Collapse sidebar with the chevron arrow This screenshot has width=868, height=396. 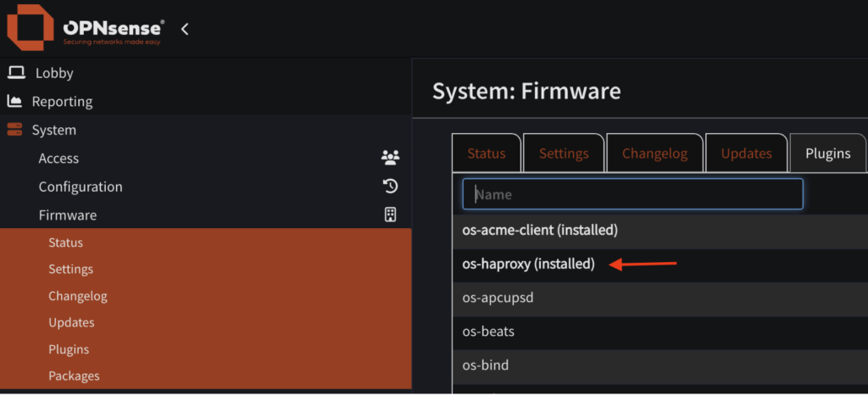tap(185, 30)
